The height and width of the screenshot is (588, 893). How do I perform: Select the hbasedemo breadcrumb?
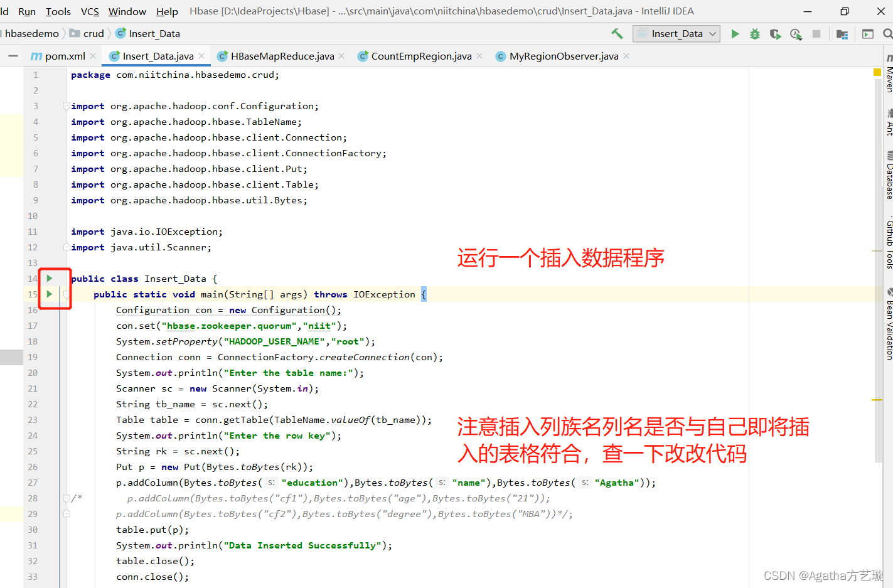[31, 33]
